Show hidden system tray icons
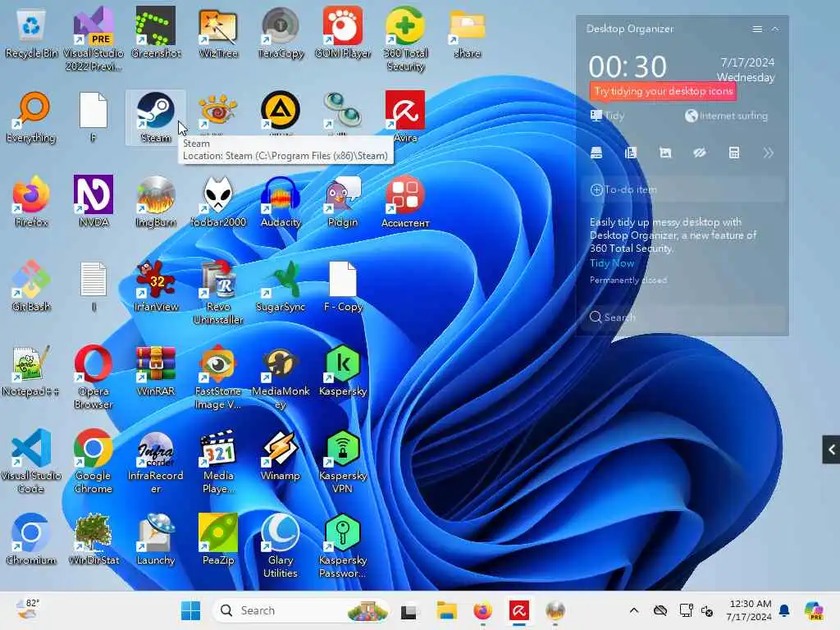Screen dimensions: 840x630 point(634,610)
